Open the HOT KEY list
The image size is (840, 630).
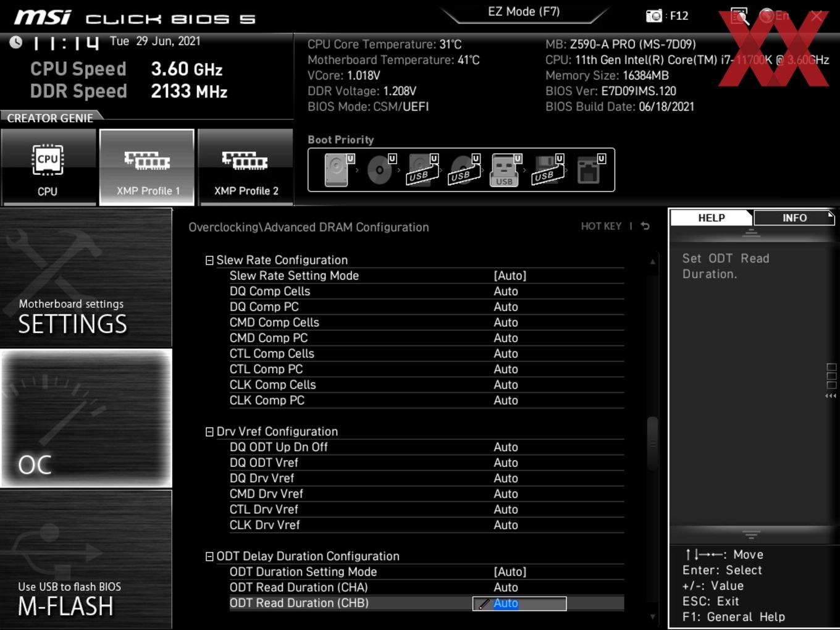[x=601, y=226]
